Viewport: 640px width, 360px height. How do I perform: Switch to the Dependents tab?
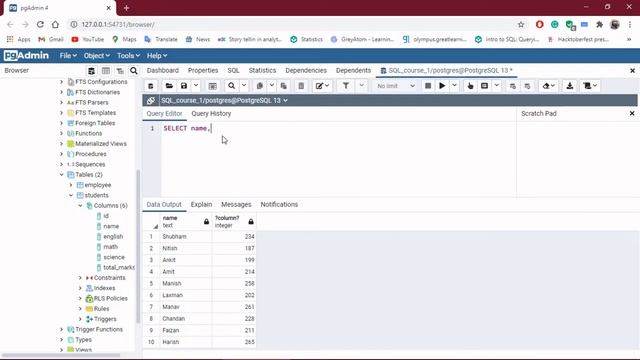[353, 70]
